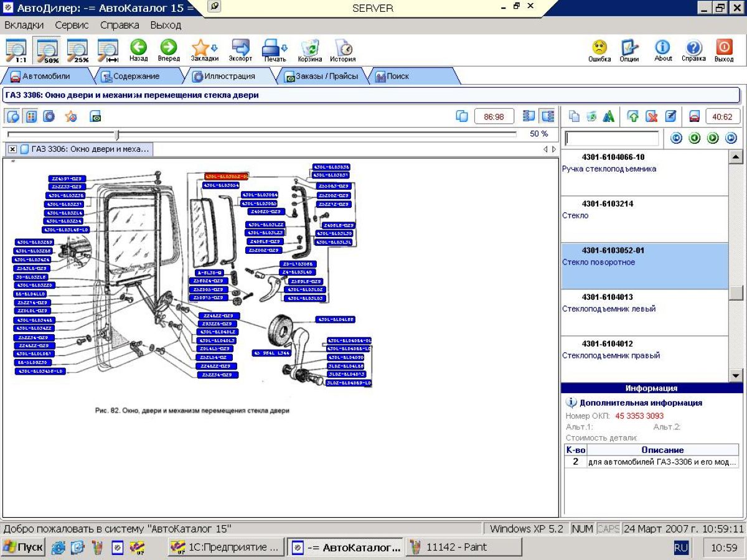The image size is (747, 560).
Task: Click the 1С:Предприятие taskbar button
Action: (226, 548)
